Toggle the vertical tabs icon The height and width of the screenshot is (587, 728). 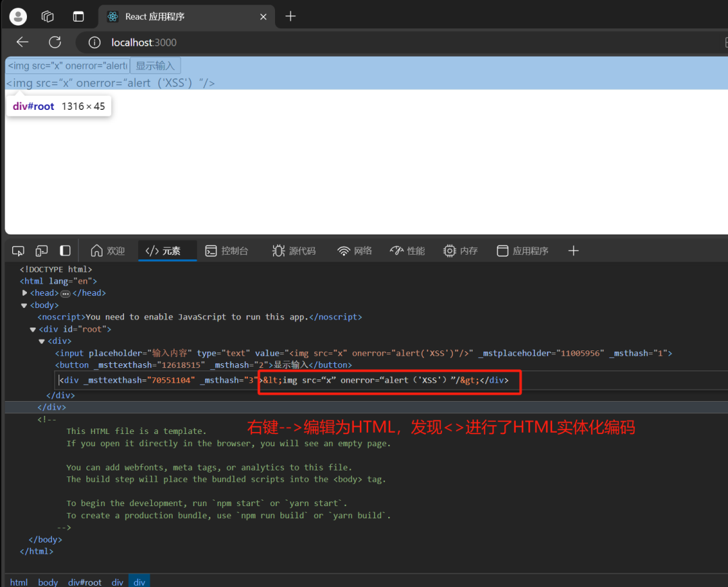[78, 17]
